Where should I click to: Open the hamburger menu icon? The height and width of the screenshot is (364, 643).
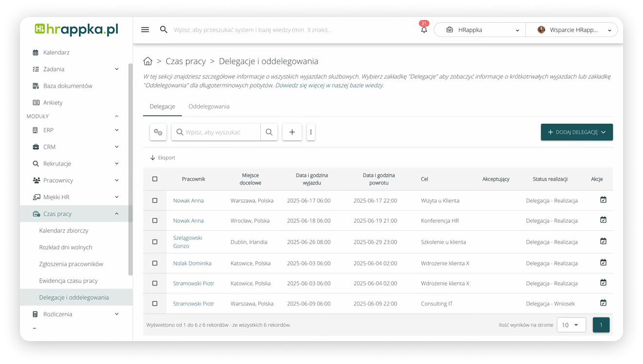click(145, 30)
